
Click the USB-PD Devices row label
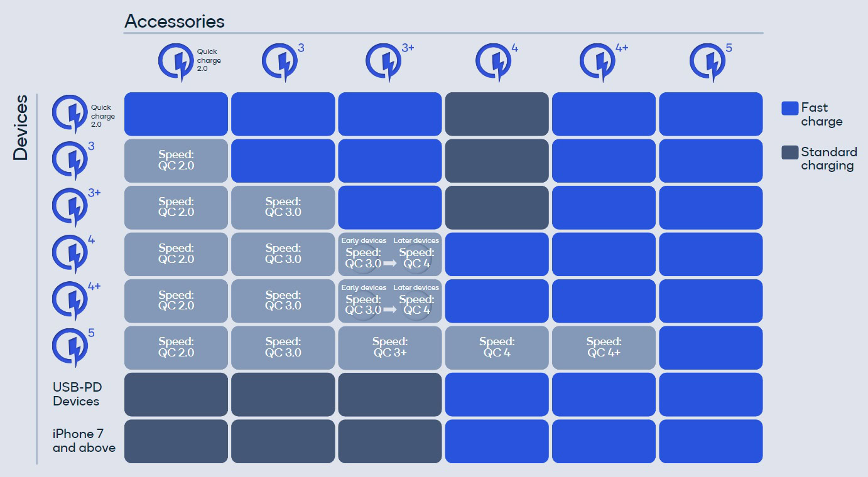pos(76,395)
